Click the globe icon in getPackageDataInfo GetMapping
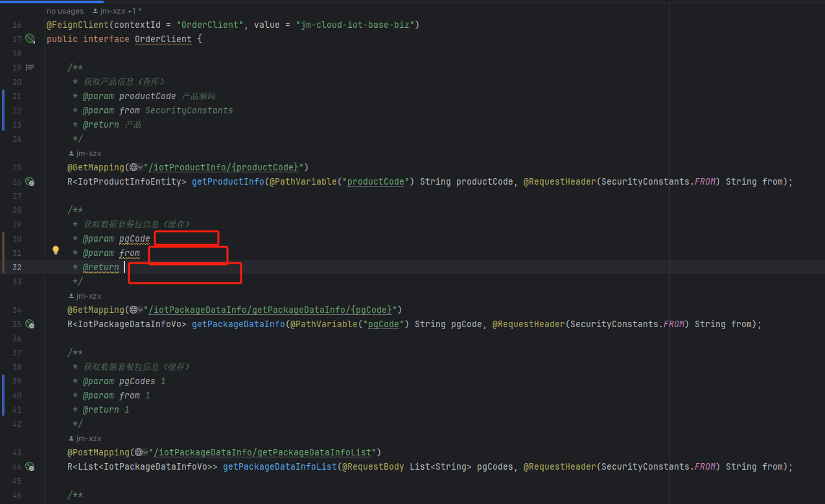The image size is (825, 504). pyautogui.click(x=133, y=310)
